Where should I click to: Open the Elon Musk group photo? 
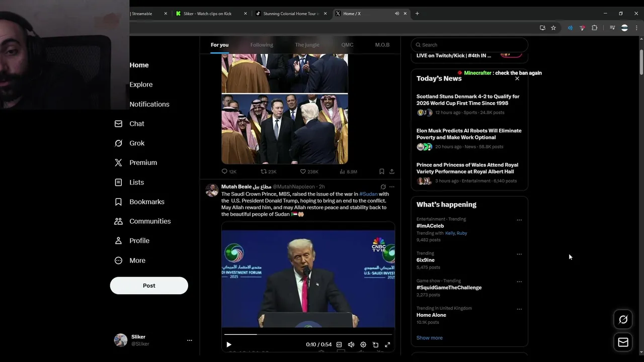(x=285, y=129)
